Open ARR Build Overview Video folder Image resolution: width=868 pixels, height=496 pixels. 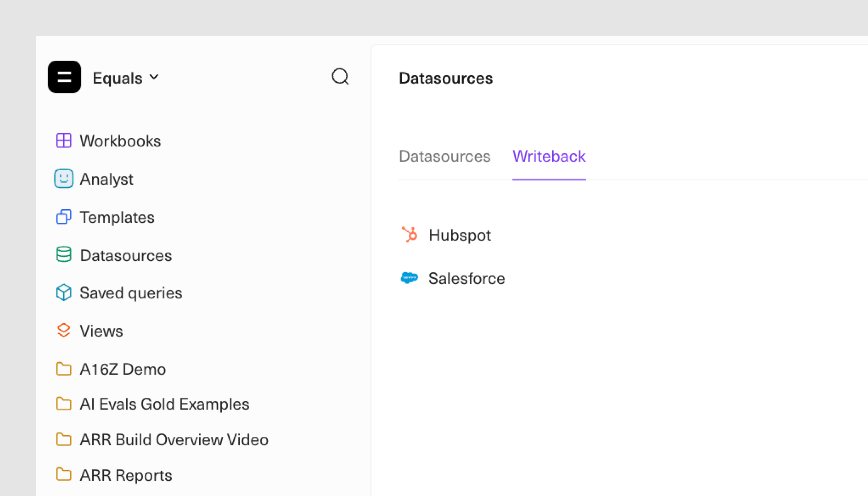174,440
